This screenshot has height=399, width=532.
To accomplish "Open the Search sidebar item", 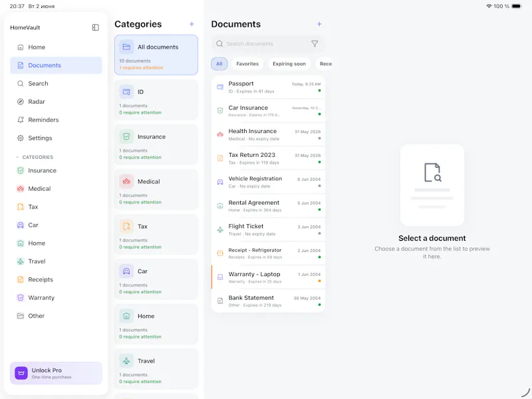I will [56, 84].
